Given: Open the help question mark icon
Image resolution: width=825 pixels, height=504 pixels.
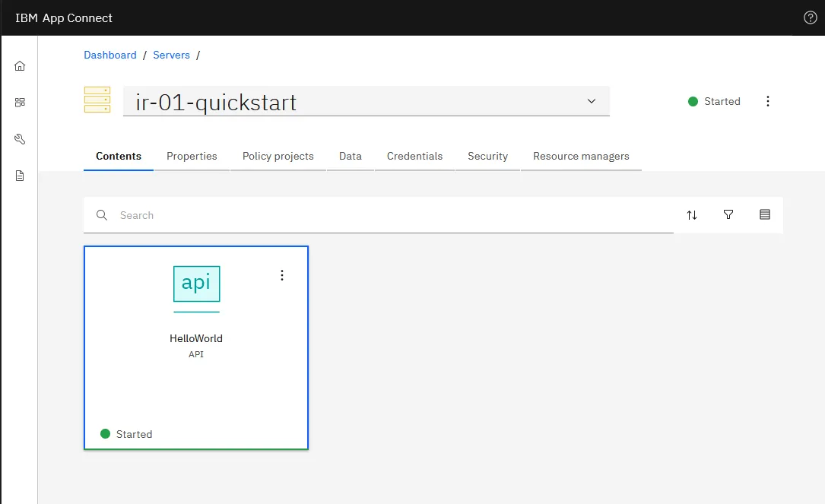Looking at the screenshot, I should (810, 17).
